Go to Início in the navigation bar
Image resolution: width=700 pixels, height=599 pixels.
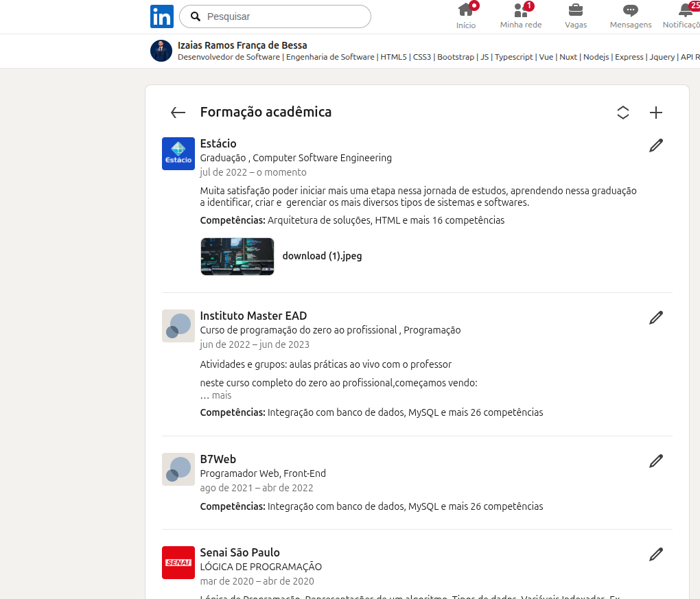(465, 16)
